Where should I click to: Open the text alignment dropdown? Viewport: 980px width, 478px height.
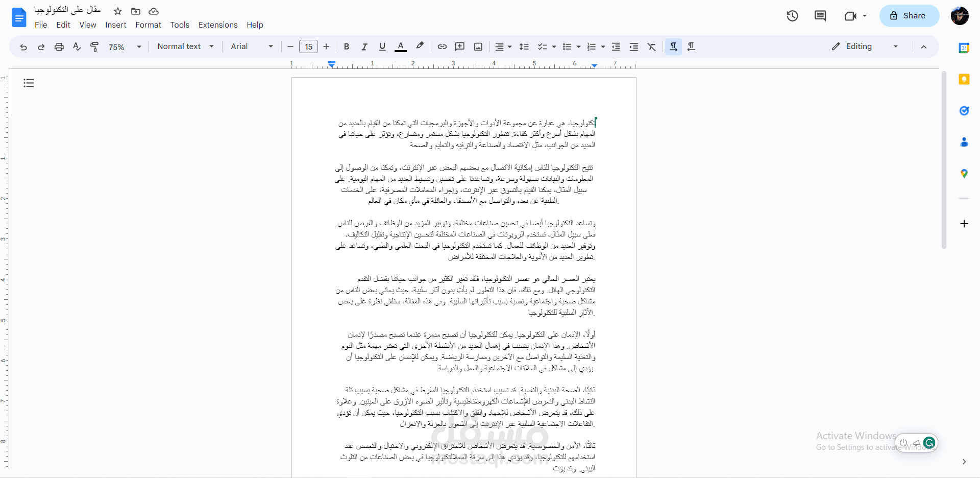coord(503,46)
